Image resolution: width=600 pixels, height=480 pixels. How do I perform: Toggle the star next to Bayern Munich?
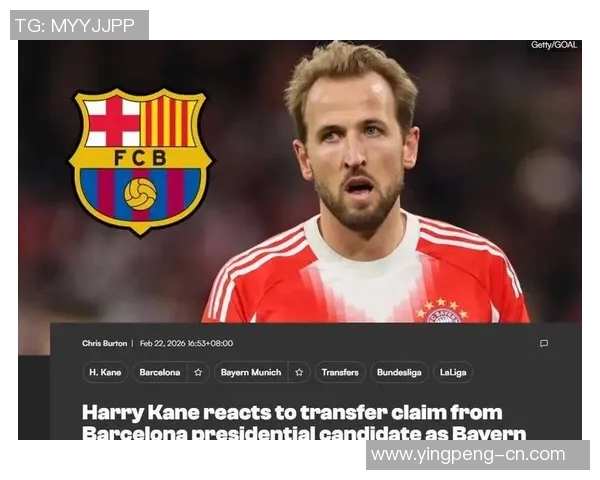[x=299, y=372]
